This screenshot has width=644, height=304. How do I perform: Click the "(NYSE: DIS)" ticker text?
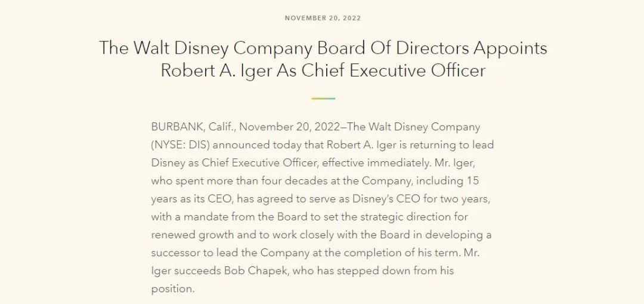click(181, 145)
